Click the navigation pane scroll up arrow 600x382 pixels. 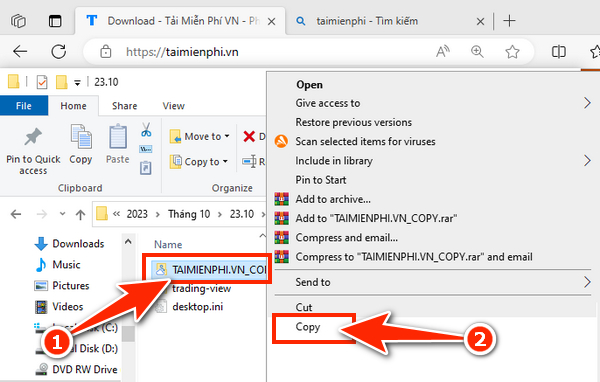click(x=128, y=242)
